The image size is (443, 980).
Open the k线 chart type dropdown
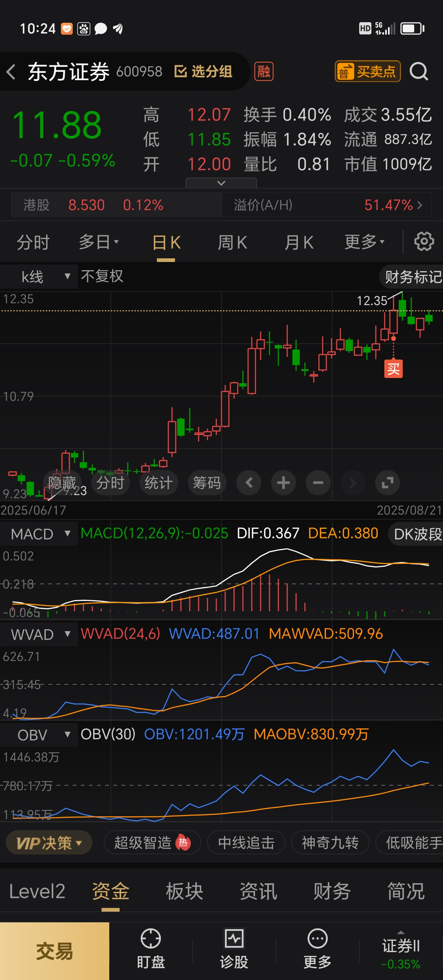click(39, 276)
